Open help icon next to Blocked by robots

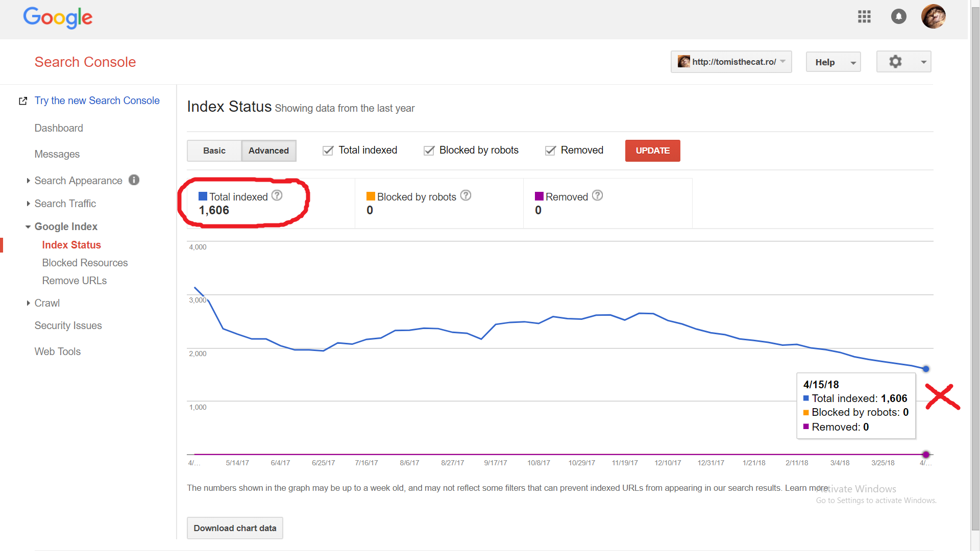pyautogui.click(x=465, y=195)
